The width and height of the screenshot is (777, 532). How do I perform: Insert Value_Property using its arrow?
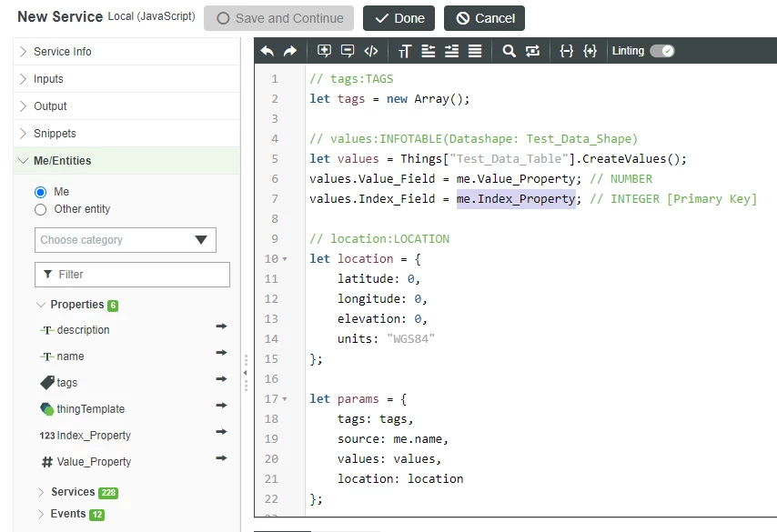[x=221, y=457]
